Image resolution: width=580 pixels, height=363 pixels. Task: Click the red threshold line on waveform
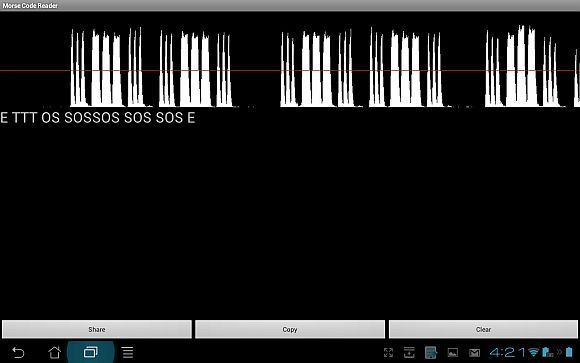point(290,70)
